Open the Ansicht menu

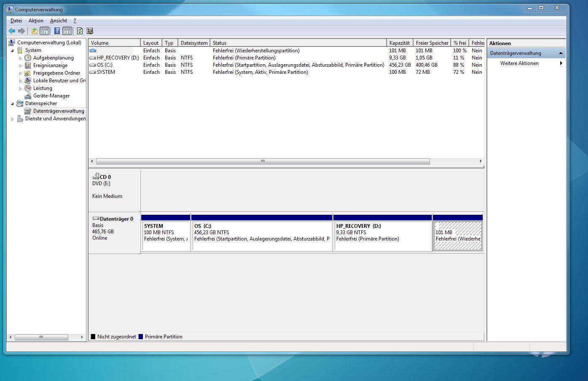(59, 21)
